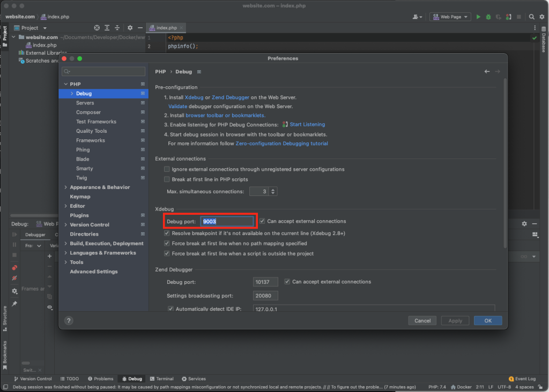
Task: Open the Bookmarks side panel
Action: coord(5,355)
